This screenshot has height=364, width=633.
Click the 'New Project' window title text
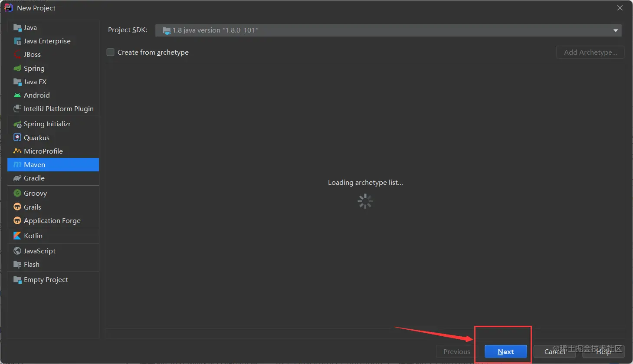click(x=36, y=8)
